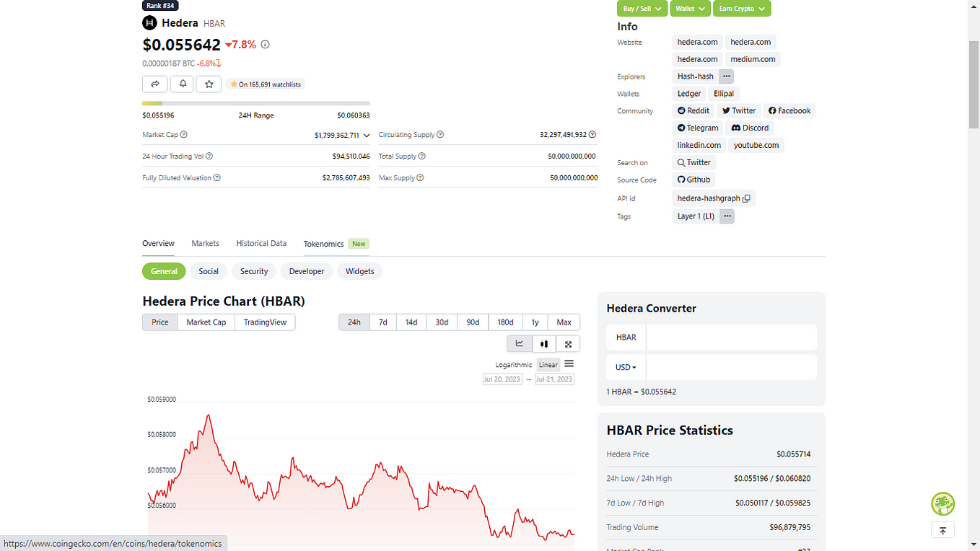Open the Earn Crypto dropdown
980x551 pixels.
pos(742,9)
